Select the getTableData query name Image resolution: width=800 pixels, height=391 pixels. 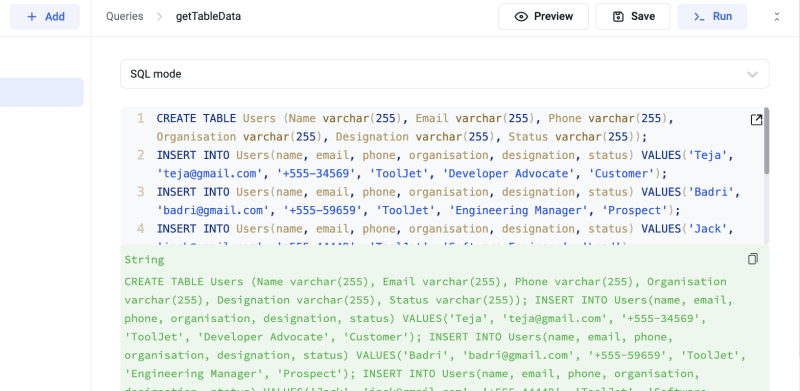click(x=208, y=16)
